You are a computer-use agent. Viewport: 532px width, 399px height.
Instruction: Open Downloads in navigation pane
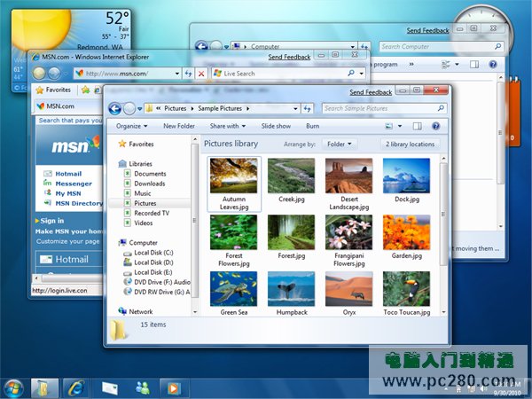pos(145,184)
